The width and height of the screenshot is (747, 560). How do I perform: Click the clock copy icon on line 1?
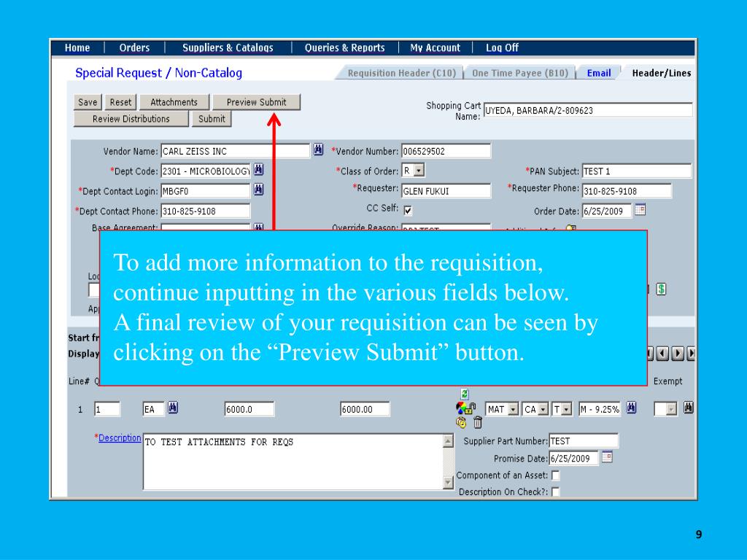461,422
